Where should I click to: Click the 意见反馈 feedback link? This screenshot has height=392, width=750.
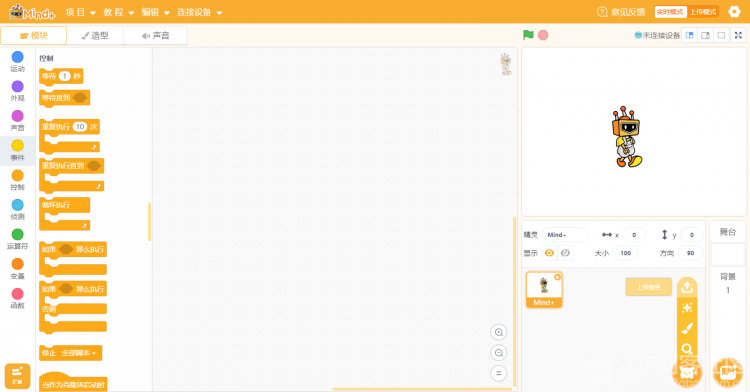(x=621, y=12)
